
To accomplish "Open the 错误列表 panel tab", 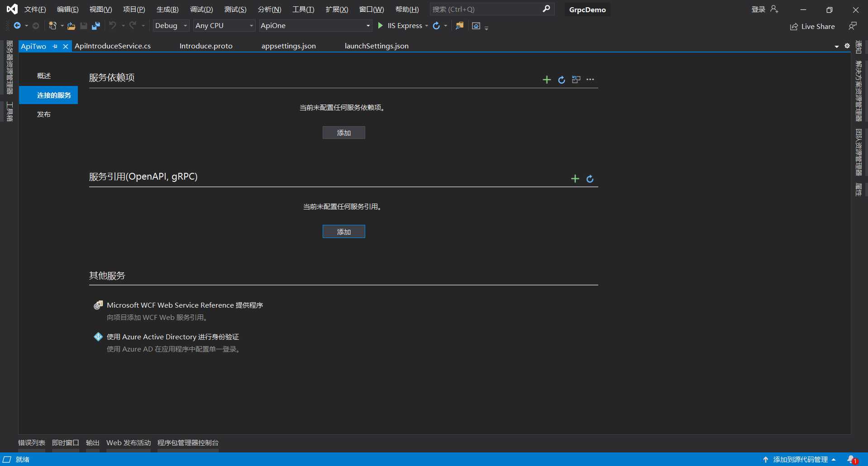I will pos(32,443).
